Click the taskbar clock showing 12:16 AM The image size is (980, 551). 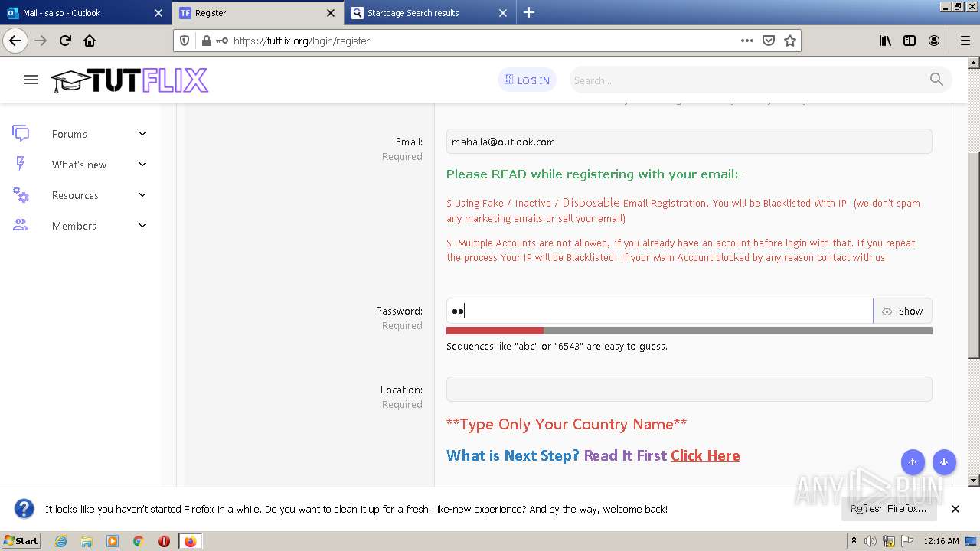point(941,541)
